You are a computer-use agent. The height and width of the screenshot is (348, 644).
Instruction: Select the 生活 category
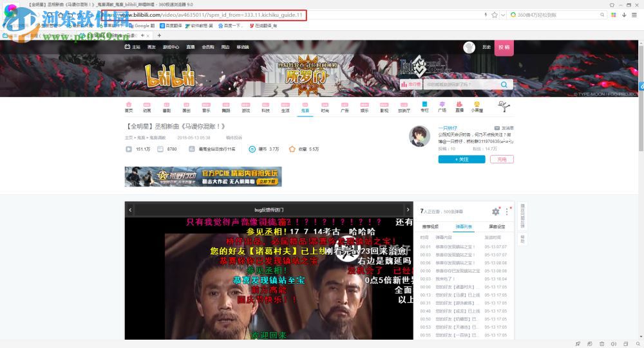tap(285, 107)
